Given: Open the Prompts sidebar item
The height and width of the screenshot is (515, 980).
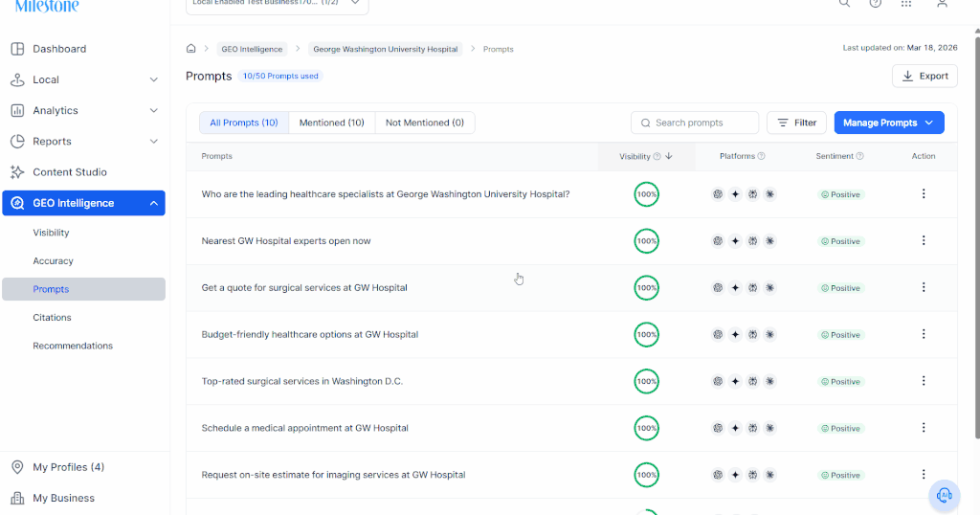Looking at the screenshot, I should [84, 289].
